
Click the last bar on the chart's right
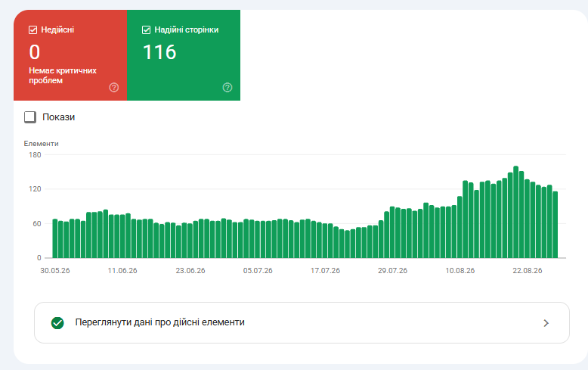[x=556, y=225]
